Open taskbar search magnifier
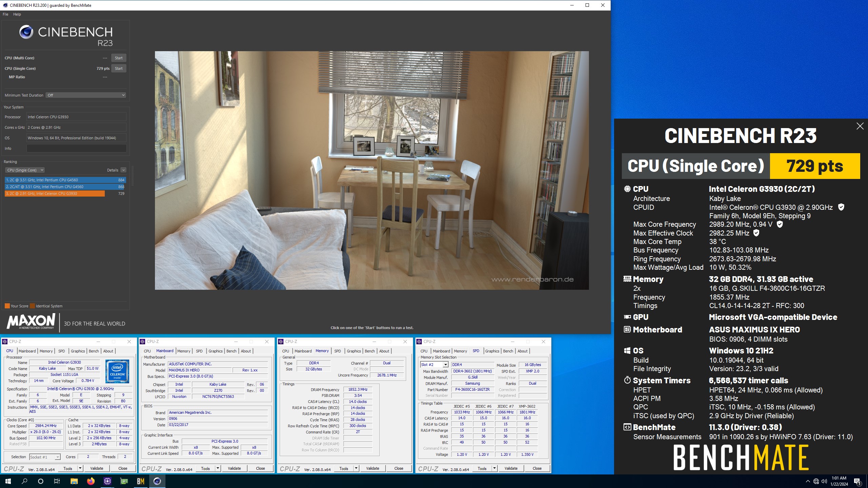This screenshot has width=868, height=488. coord(24,481)
